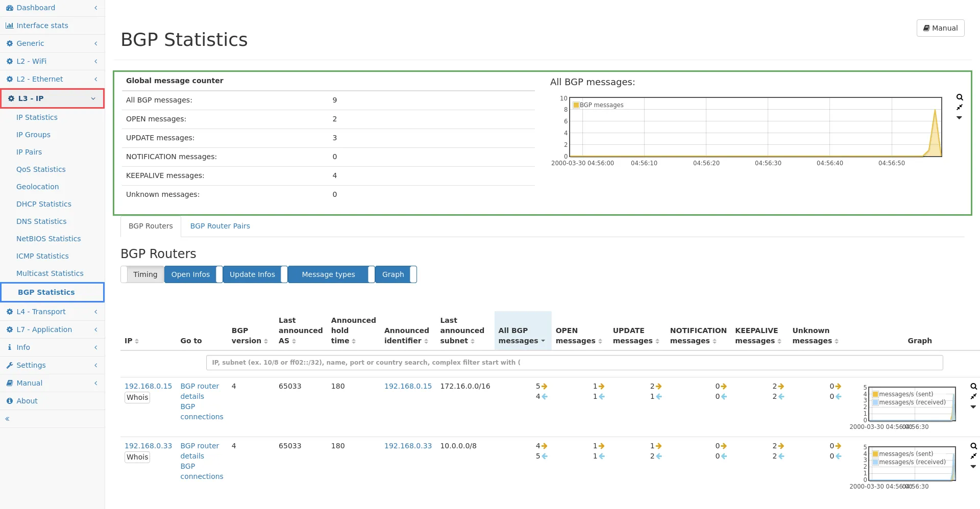Click the IP/subnet search filter field
This screenshot has height=509, width=980.
574,363
